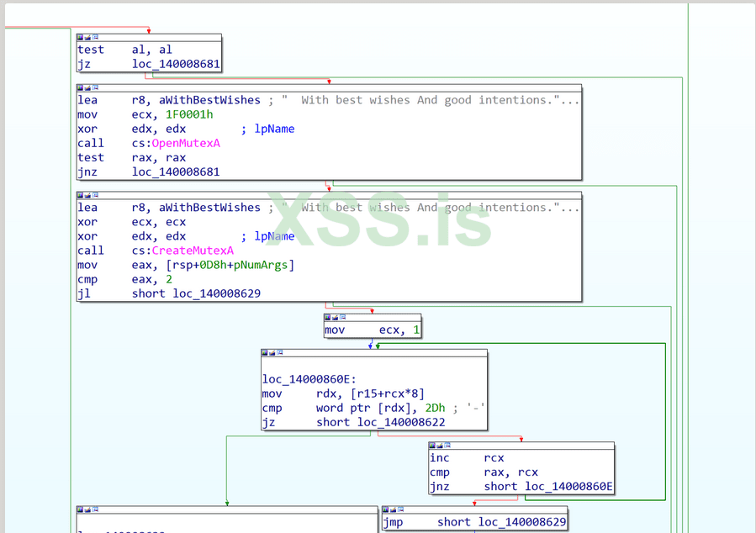Click the 1F0001h constant value
Screen dimensions: 756x533
tap(189, 114)
